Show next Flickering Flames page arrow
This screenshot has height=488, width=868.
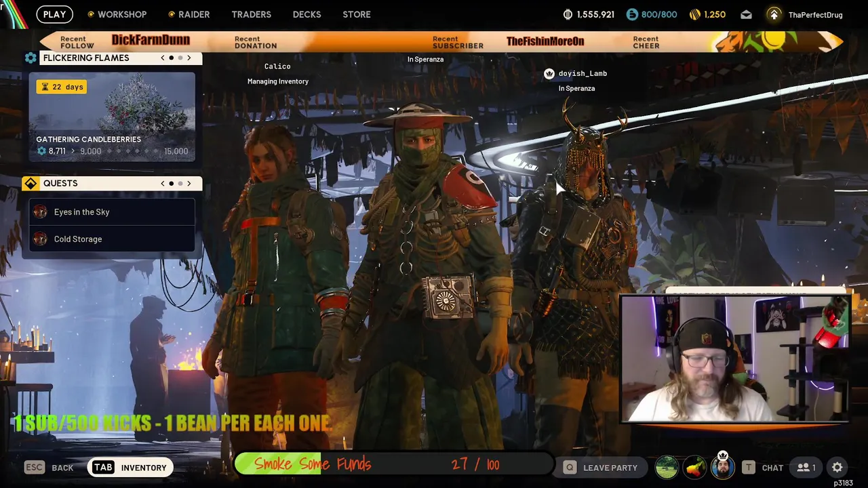pos(189,58)
